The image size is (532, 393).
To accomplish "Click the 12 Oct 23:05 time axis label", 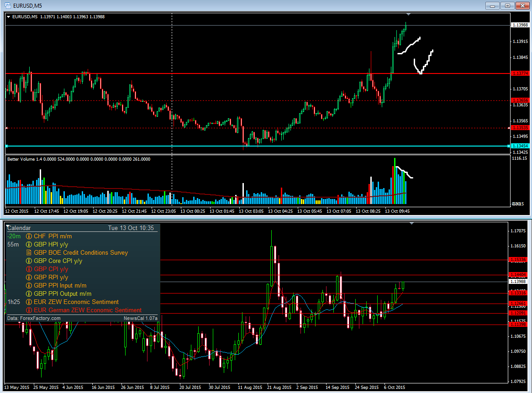I will click(x=163, y=211).
